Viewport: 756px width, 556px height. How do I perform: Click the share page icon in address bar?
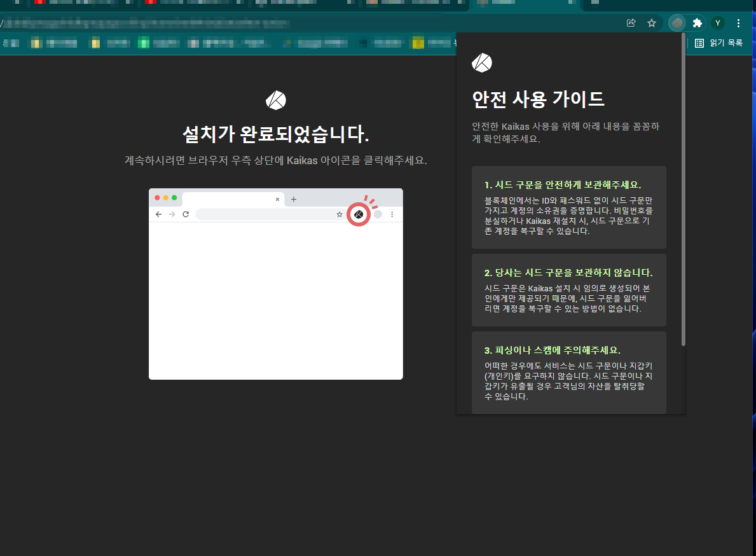click(631, 23)
